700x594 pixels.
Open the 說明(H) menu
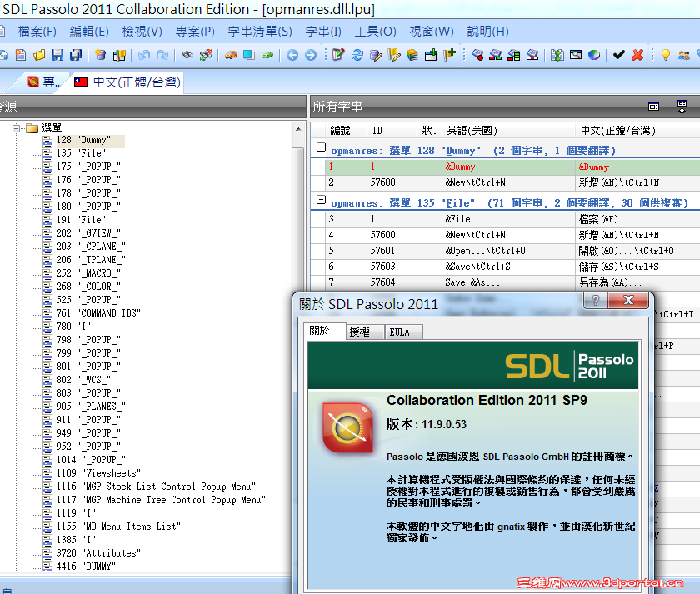(487, 31)
